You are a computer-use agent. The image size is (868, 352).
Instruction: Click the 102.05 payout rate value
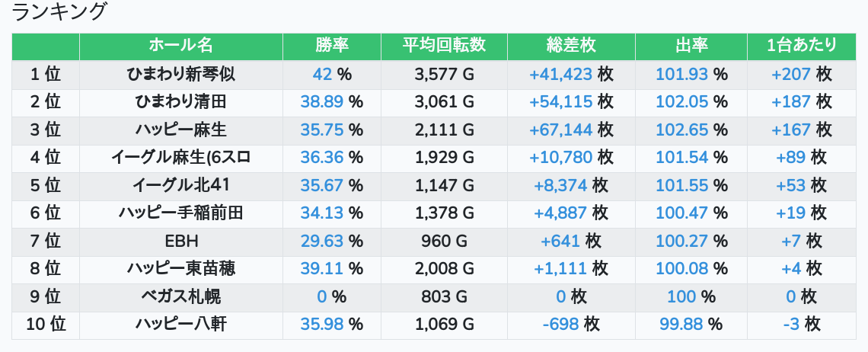click(682, 102)
